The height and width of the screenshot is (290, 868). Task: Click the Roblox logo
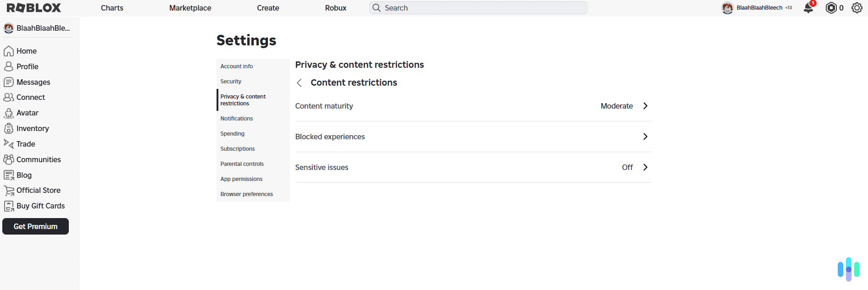click(x=32, y=7)
